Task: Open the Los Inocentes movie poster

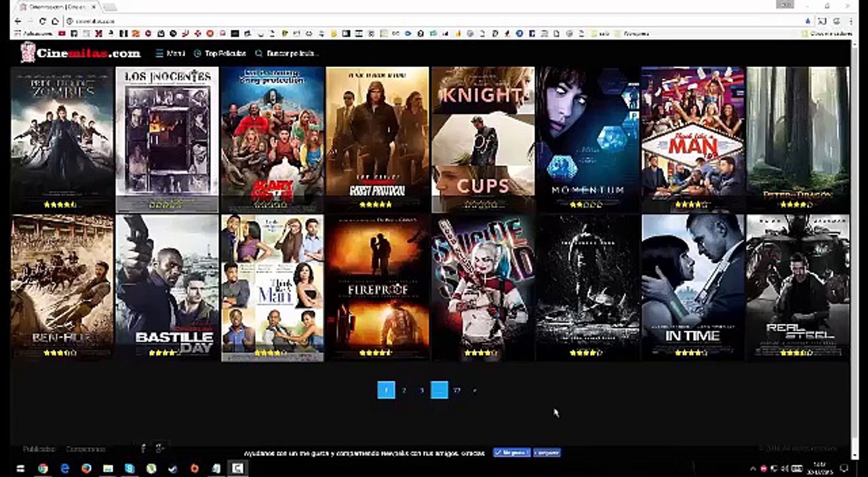Action: [x=167, y=139]
